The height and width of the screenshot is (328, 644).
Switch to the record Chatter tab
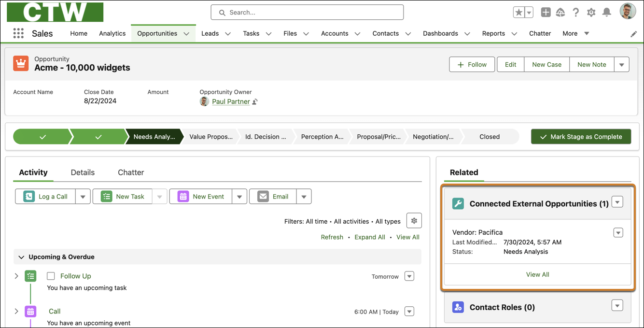pyautogui.click(x=131, y=172)
